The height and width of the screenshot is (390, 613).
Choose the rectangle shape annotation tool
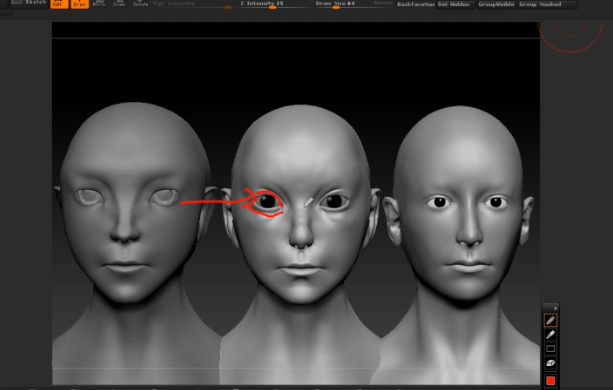click(x=550, y=349)
